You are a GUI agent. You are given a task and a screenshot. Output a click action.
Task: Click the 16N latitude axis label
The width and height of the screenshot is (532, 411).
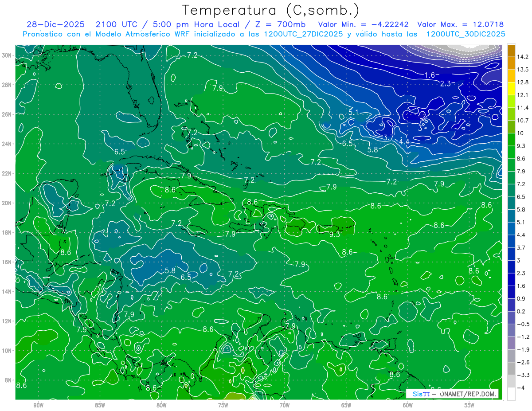7,262
